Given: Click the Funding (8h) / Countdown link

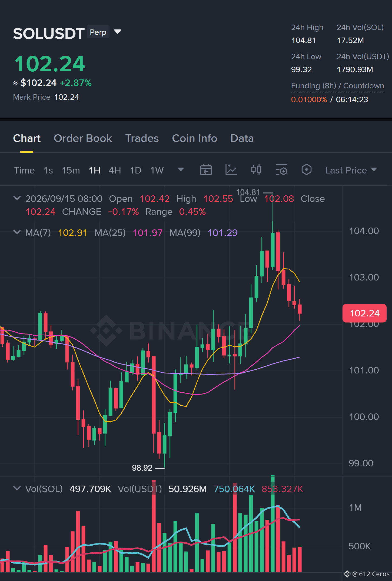Looking at the screenshot, I should coord(337,86).
